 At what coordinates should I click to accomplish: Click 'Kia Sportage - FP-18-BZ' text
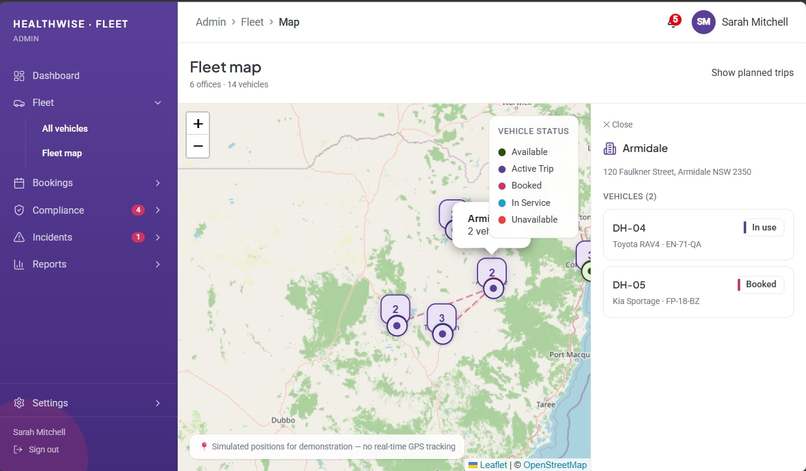tap(655, 301)
